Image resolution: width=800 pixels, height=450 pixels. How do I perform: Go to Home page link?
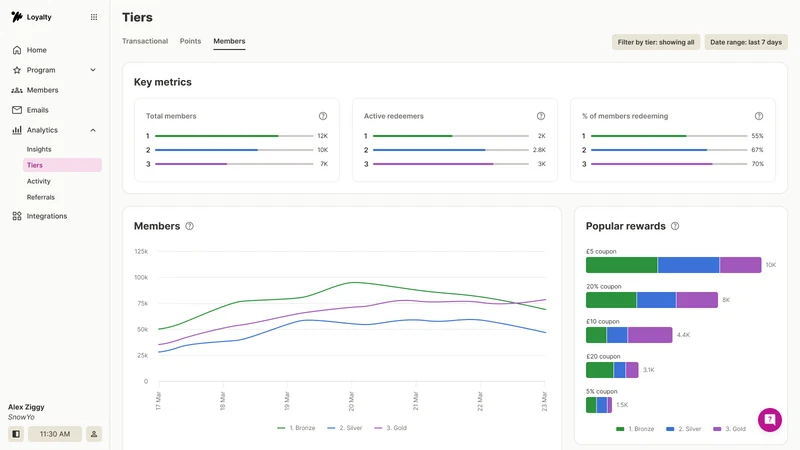[36, 50]
